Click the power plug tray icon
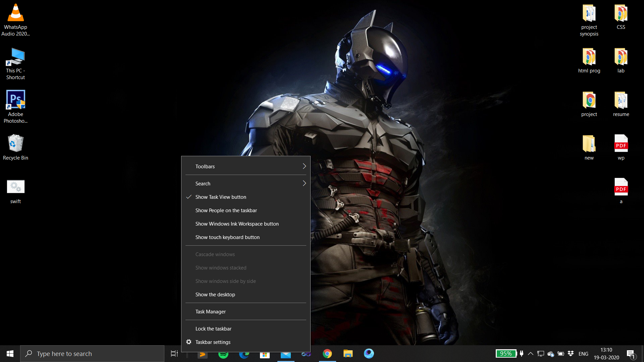This screenshot has width=644, height=362. [522, 354]
